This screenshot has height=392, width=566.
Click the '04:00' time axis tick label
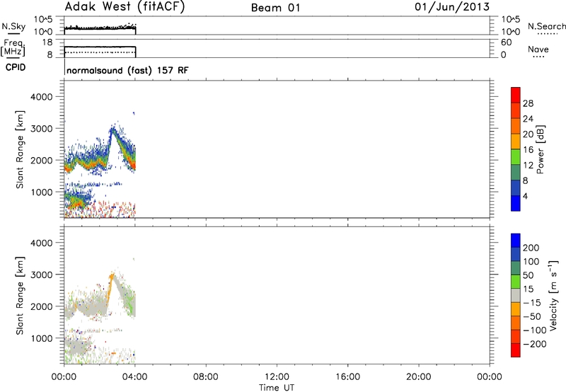[x=135, y=377]
